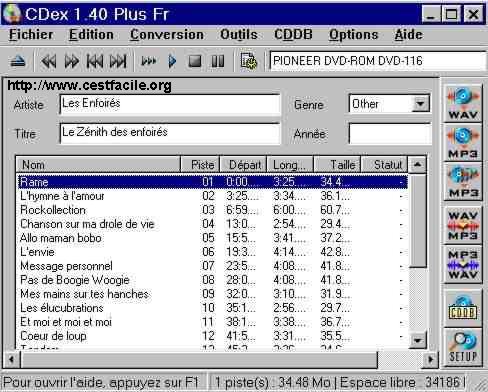Click the triple-arrow toolbar icon
Viewport: 488px width, 392px height.
[149, 61]
